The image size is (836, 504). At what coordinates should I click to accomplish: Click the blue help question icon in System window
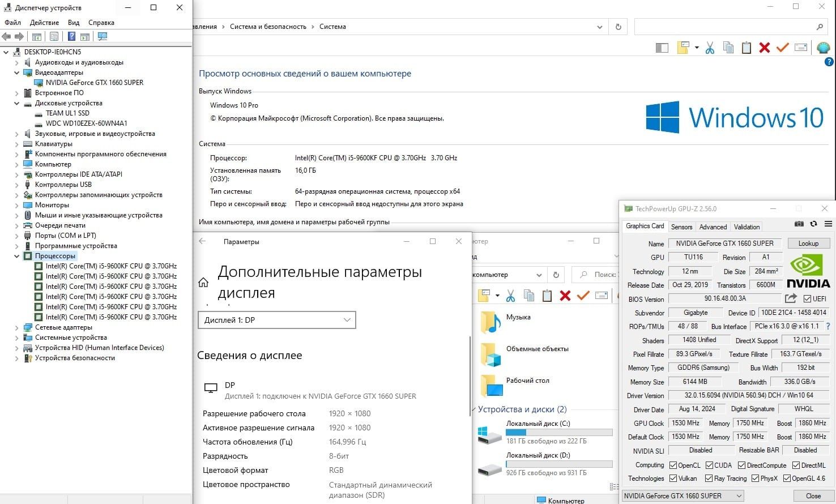[x=830, y=62]
